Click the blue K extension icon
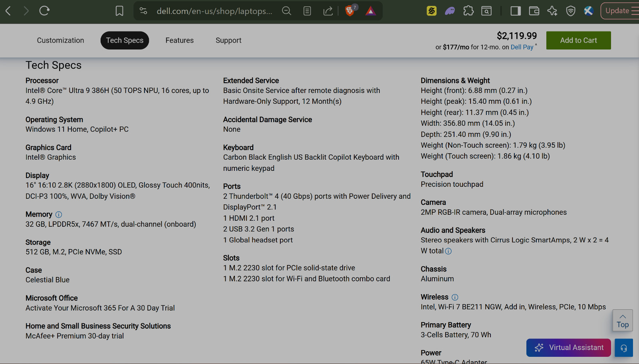The width and height of the screenshot is (639, 364). (589, 11)
